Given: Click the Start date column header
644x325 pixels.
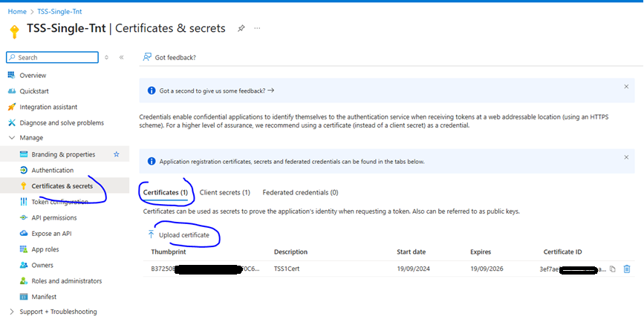Looking at the screenshot, I should click(411, 252).
